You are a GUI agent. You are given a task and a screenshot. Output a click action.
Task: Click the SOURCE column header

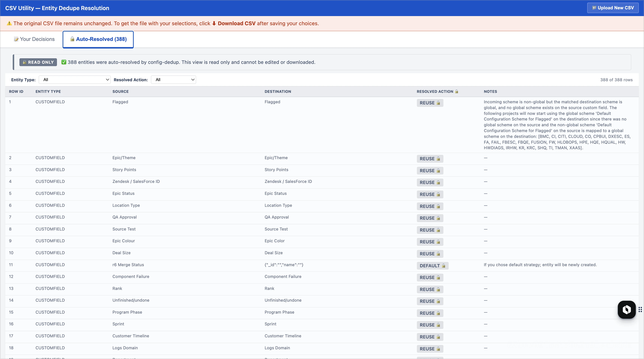tap(120, 92)
